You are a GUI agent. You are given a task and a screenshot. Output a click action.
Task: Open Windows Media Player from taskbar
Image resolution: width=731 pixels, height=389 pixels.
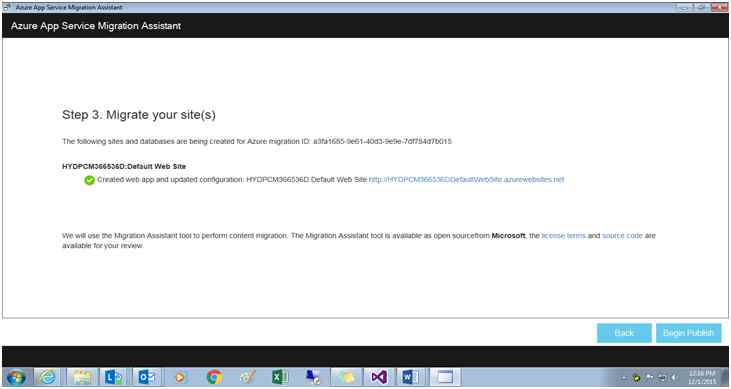click(180, 377)
